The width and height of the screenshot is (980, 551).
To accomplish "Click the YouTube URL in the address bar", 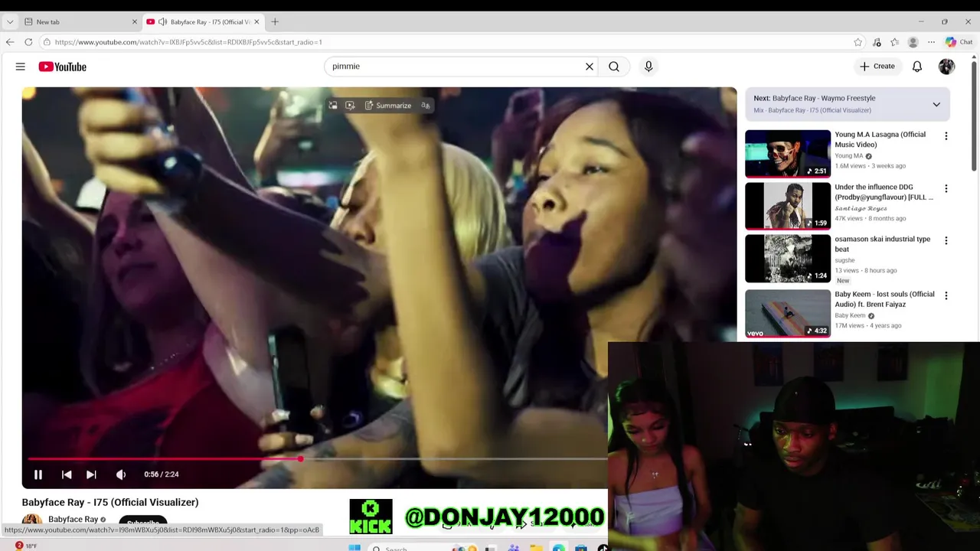I will (x=188, y=42).
